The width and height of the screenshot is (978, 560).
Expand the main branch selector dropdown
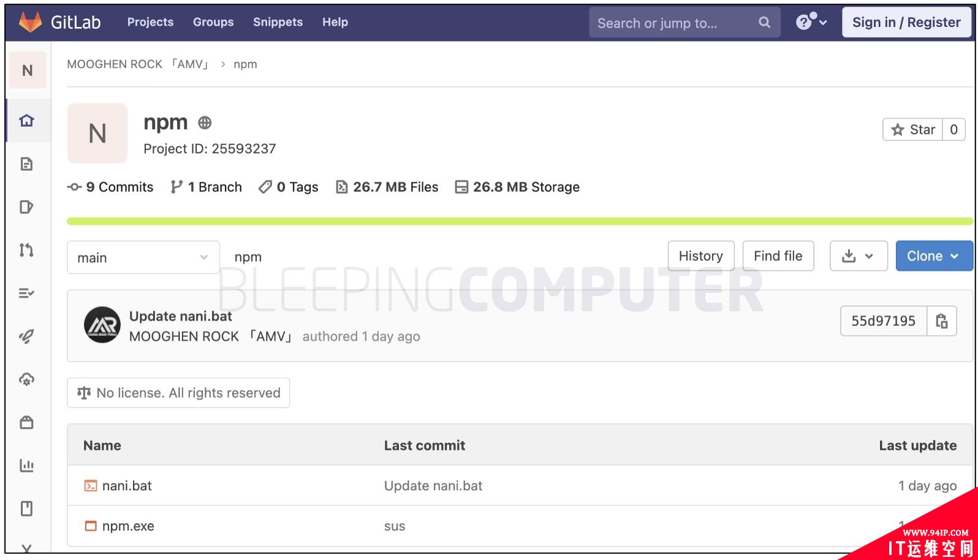[x=143, y=257]
